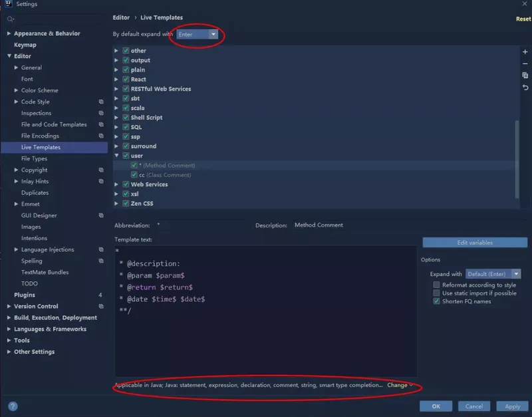Enable Use static import if possible

point(437,293)
